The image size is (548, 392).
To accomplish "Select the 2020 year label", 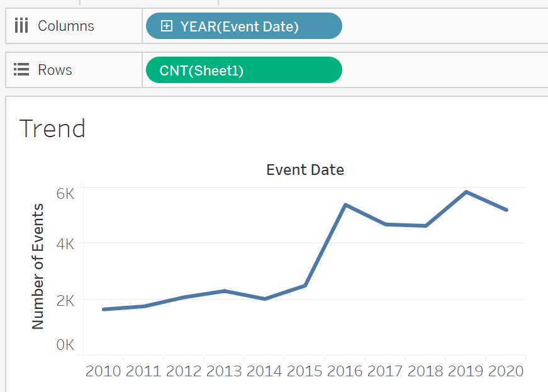I will [x=506, y=371].
